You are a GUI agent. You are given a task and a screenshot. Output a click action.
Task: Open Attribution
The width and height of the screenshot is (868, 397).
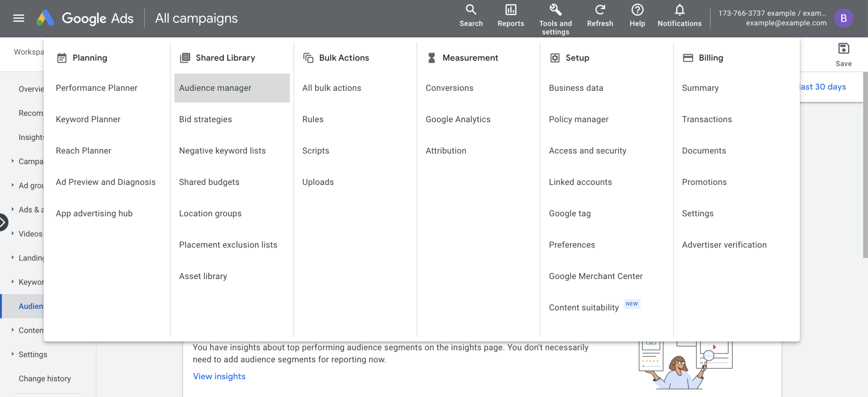point(446,151)
